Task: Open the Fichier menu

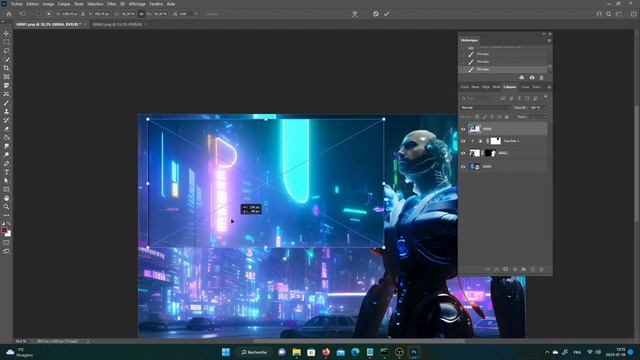Action: [x=17, y=4]
